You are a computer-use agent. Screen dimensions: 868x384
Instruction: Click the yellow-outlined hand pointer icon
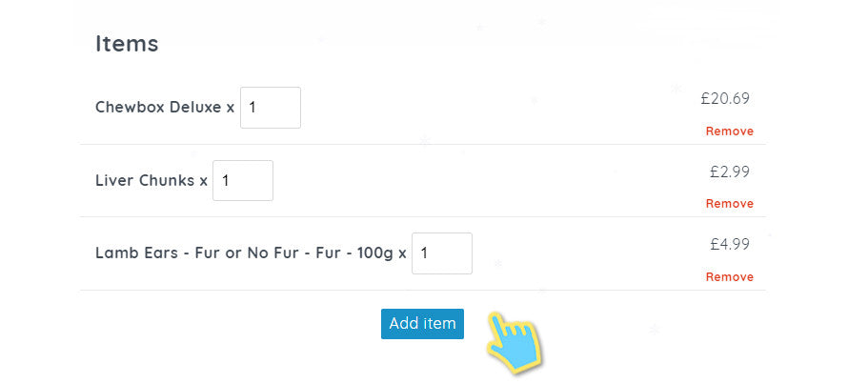coord(513,336)
